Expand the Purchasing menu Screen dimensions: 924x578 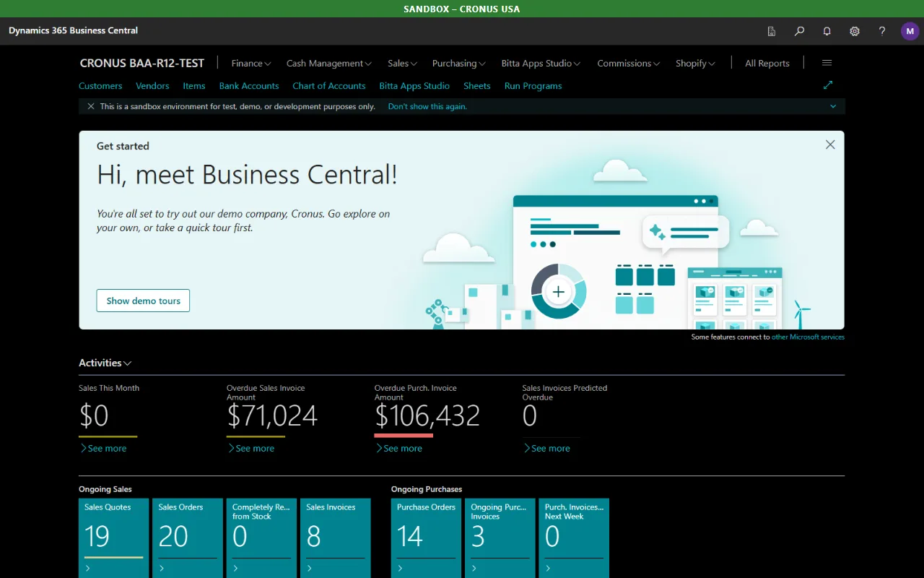click(458, 63)
